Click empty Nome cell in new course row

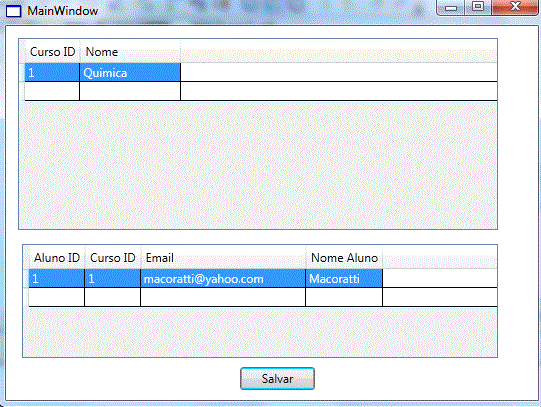130,91
